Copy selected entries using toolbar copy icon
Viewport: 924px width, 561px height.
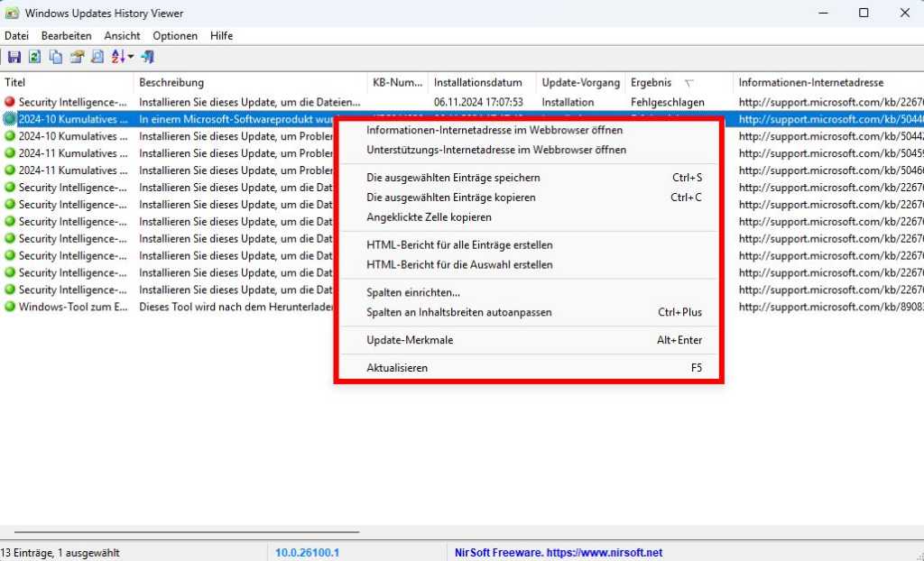click(x=56, y=57)
